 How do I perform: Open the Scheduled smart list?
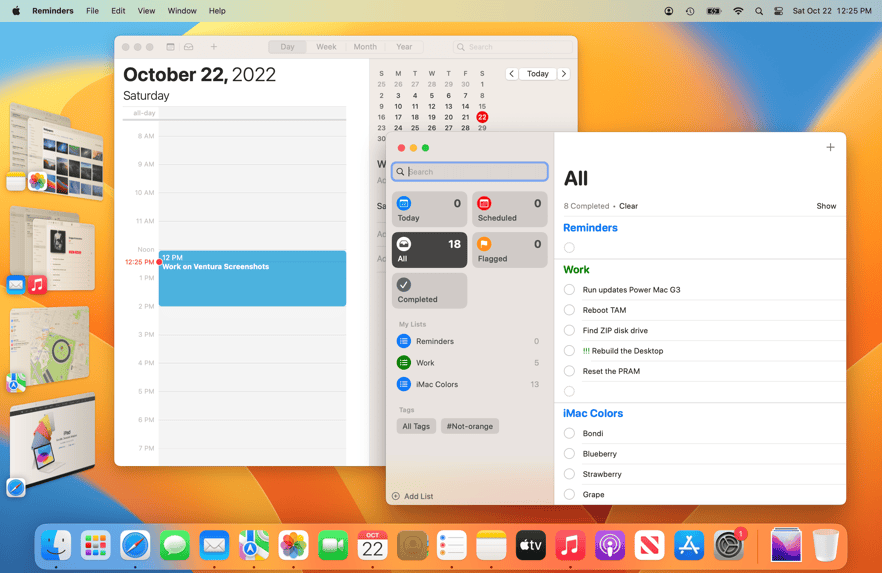coord(510,209)
